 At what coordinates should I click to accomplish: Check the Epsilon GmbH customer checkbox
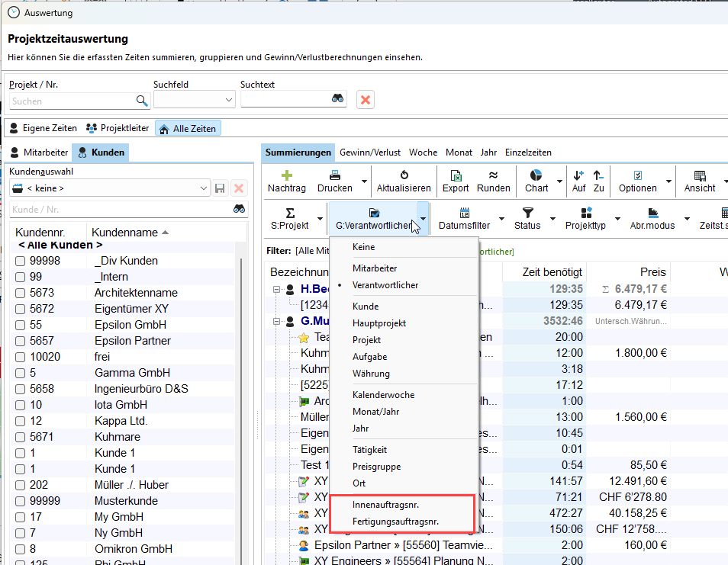(x=20, y=325)
